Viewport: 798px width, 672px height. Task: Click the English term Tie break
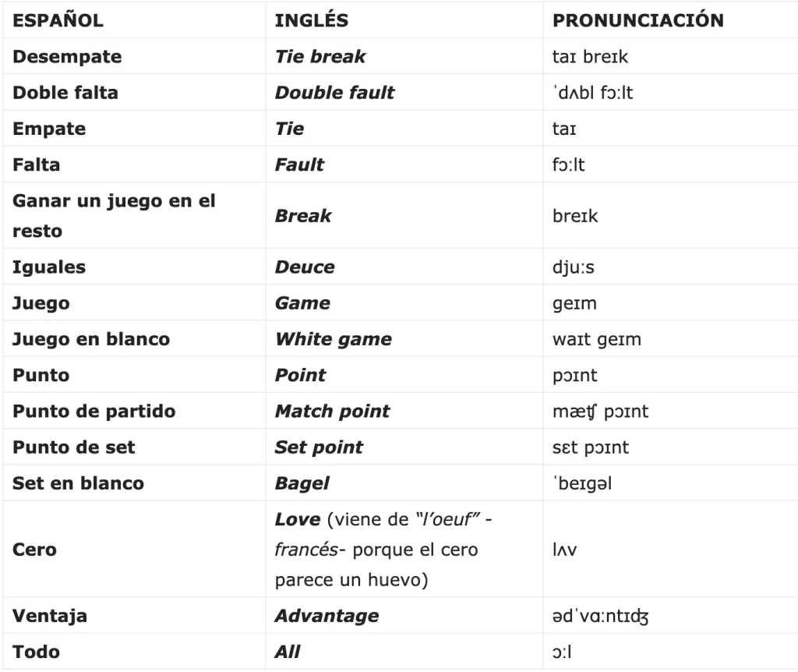[320, 57]
